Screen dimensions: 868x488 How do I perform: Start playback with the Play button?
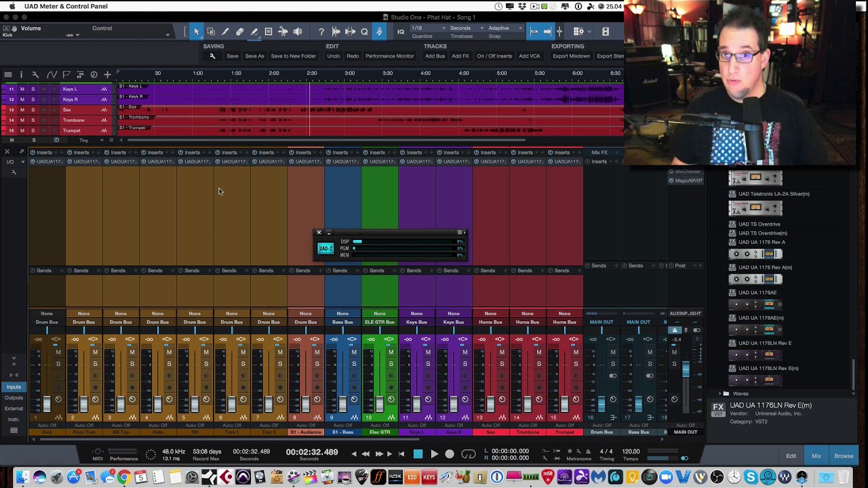[434, 454]
